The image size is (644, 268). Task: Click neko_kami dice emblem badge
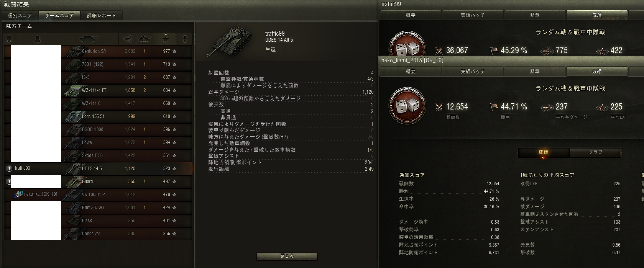pyautogui.click(x=407, y=106)
